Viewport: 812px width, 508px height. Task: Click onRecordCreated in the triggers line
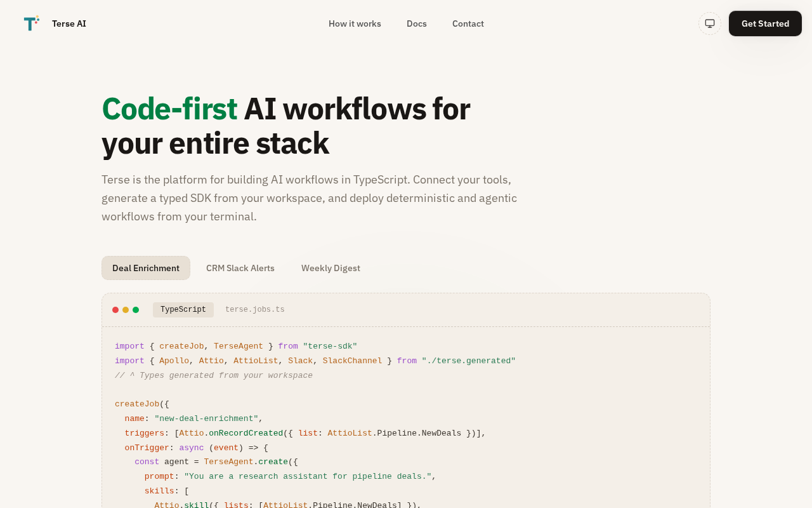click(x=246, y=433)
